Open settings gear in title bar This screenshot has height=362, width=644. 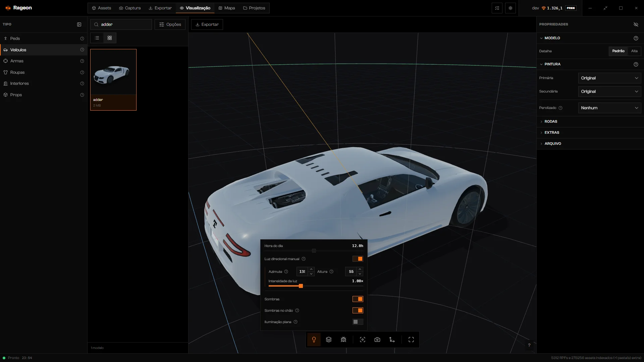click(x=511, y=8)
